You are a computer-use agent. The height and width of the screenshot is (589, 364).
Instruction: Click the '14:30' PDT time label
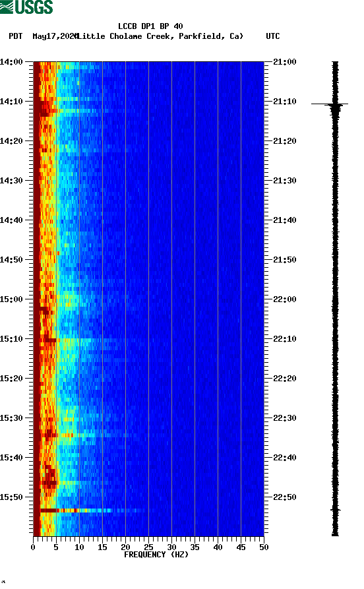(11, 181)
